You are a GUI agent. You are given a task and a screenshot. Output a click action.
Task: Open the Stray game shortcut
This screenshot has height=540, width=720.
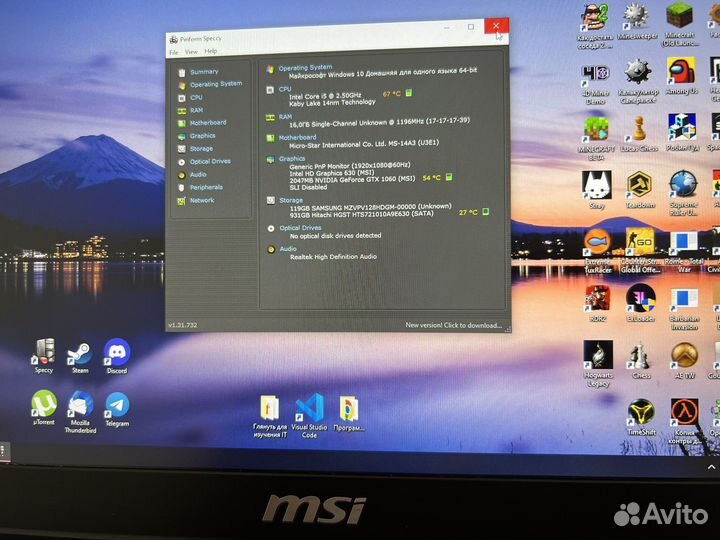(x=597, y=190)
